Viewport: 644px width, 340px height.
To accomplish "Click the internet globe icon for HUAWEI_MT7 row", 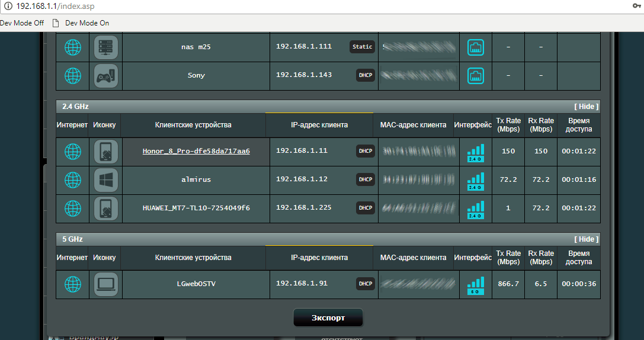I will [x=72, y=209].
